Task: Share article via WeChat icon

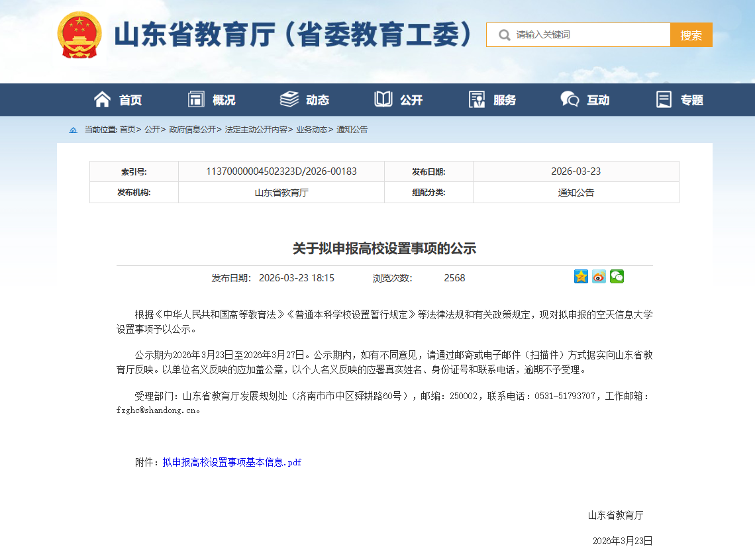Action: pos(617,277)
